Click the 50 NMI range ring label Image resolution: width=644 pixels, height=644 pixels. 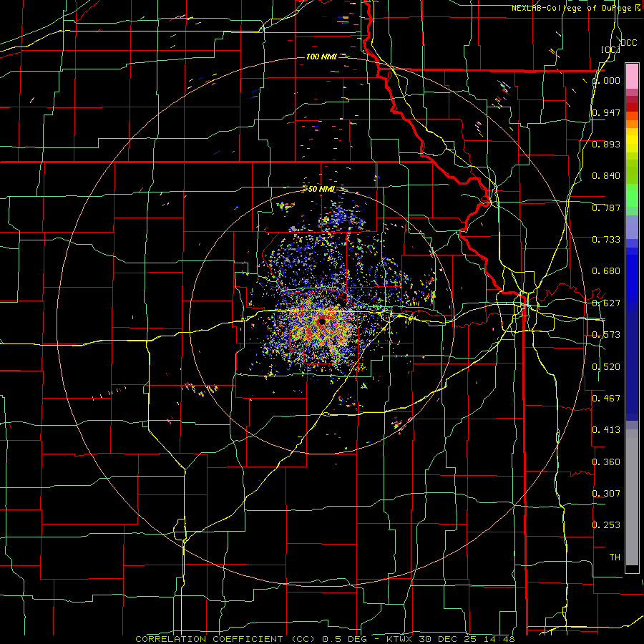tap(321, 190)
